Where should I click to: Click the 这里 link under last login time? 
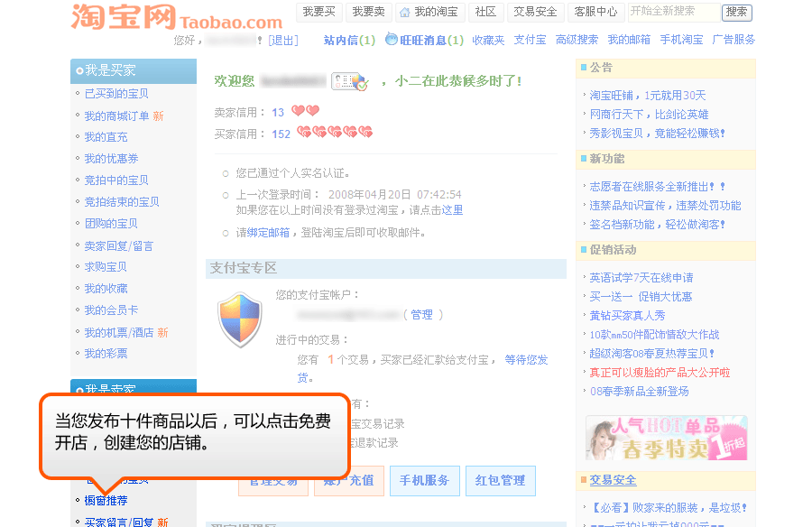(452, 210)
